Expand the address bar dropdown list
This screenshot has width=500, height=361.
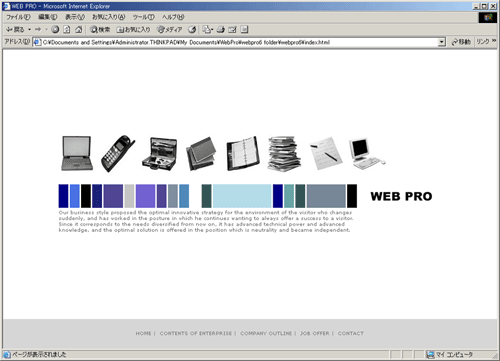pos(442,42)
